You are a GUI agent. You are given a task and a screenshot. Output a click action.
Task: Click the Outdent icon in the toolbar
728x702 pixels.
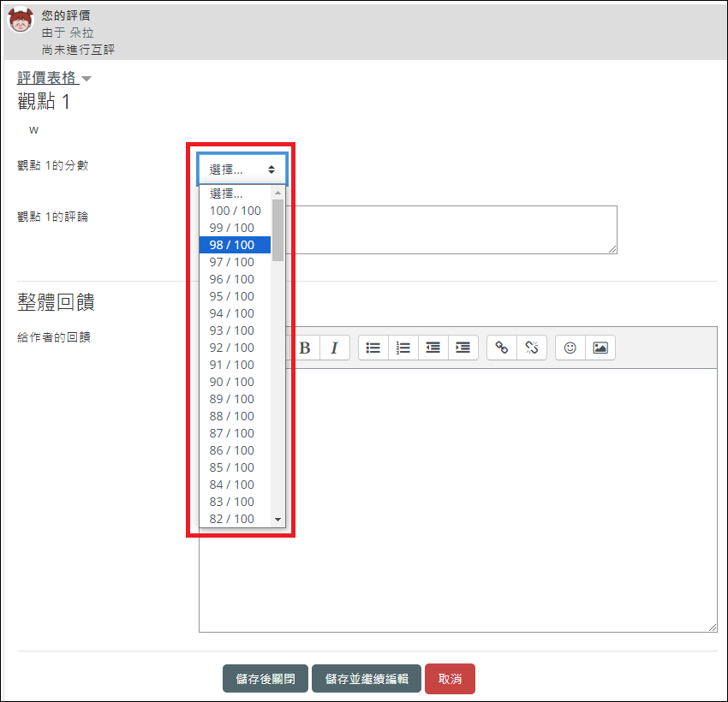433,348
